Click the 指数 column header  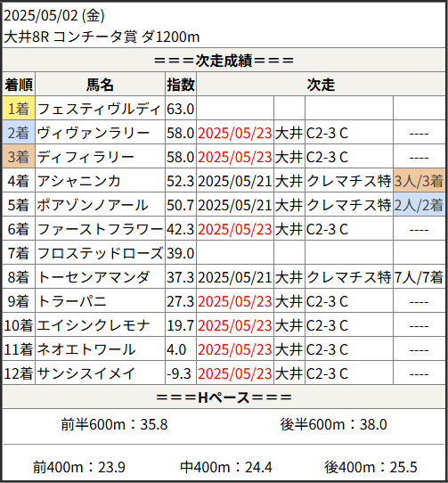tap(181, 85)
